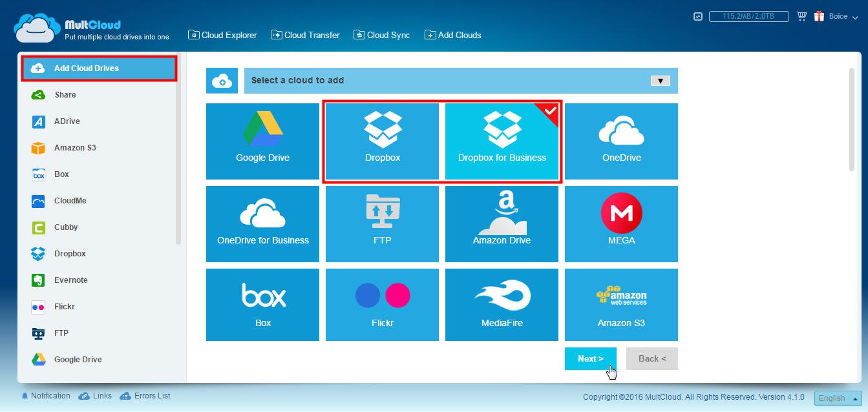Click the FTP sidebar icon
The height and width of the screenshot is (412, 868).
[38, 333]
